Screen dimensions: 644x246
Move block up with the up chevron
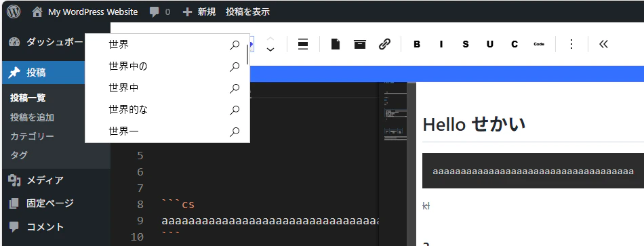270,39
